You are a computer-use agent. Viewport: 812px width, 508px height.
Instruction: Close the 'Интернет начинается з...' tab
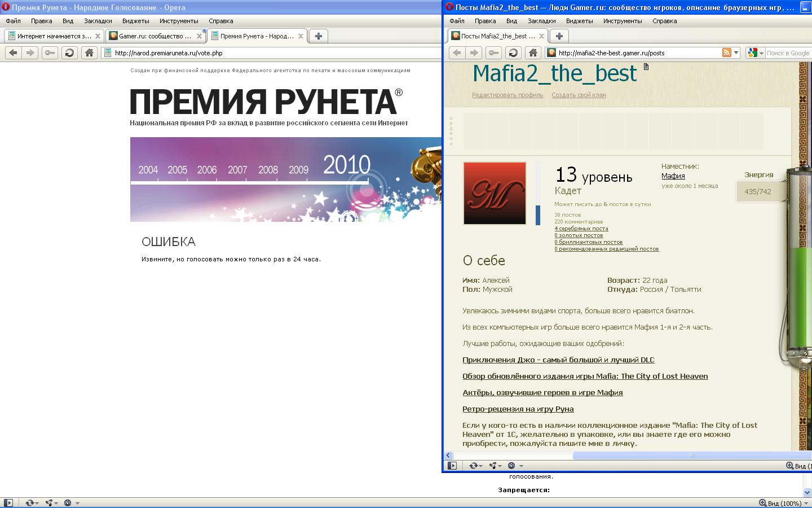tap(98, 36)
